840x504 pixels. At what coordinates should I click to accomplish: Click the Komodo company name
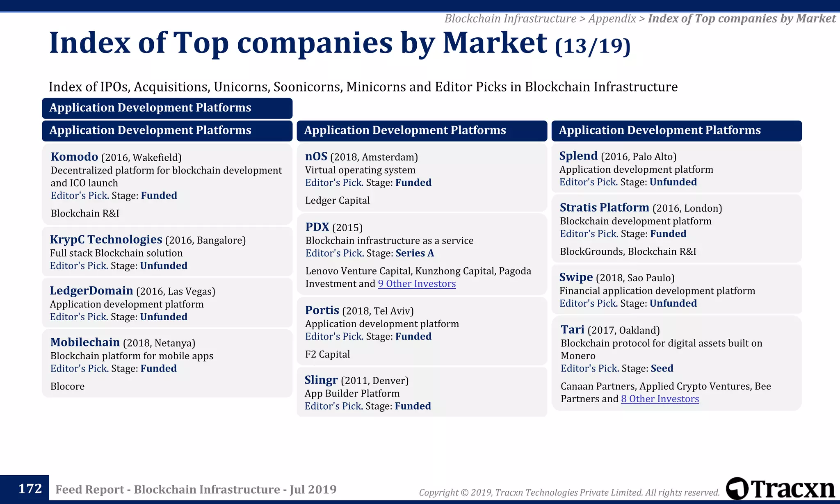click(74, 157)
